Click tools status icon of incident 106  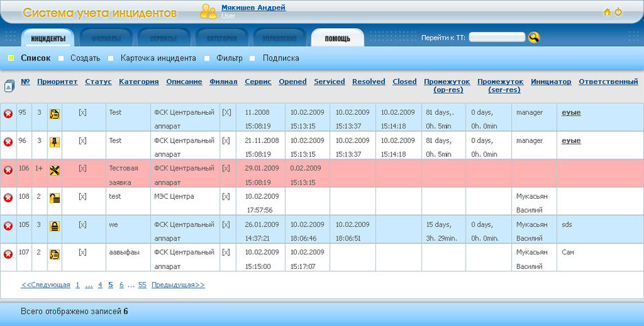54,170
